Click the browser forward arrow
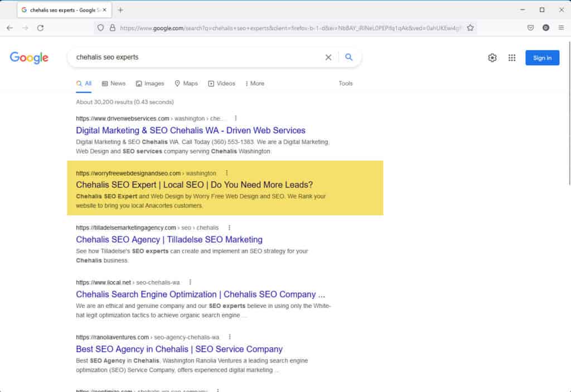The width and height of the screenshot is (571, 392). pos(25,28)
